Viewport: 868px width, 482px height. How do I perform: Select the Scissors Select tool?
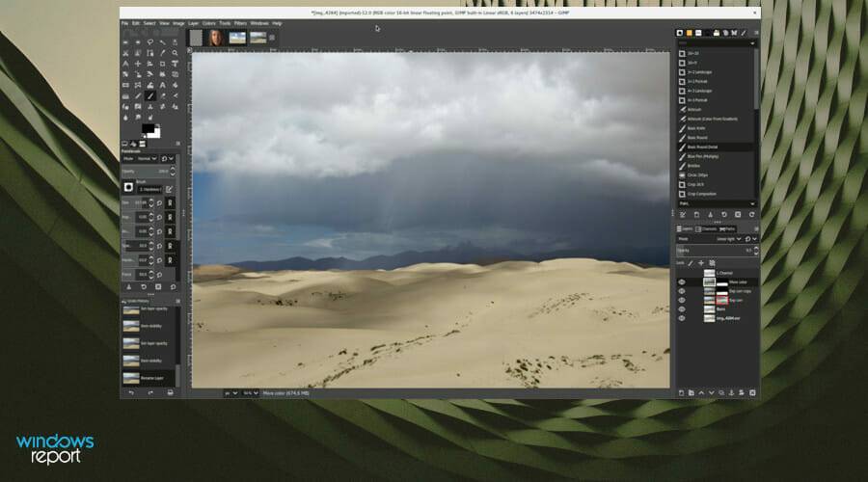click(x=125, y=53)
